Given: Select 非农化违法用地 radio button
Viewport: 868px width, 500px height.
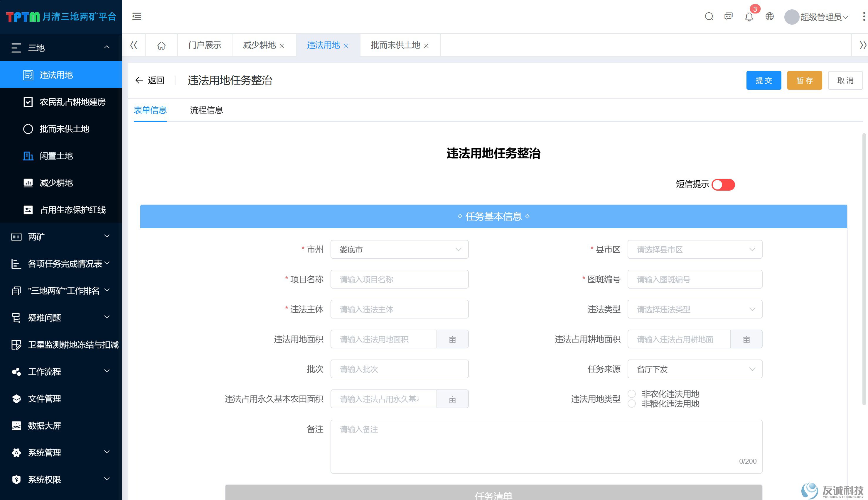Looking at the screenshot, I should [x=632, y=394].
